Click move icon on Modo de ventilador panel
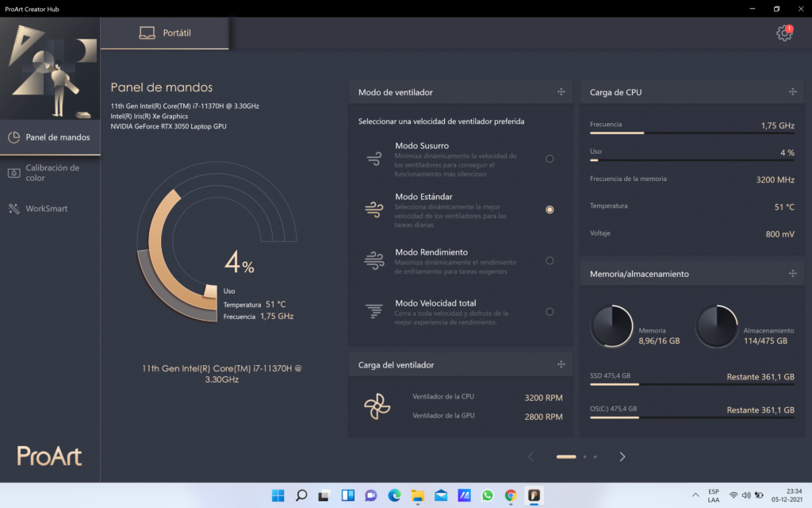 (561, 92)
